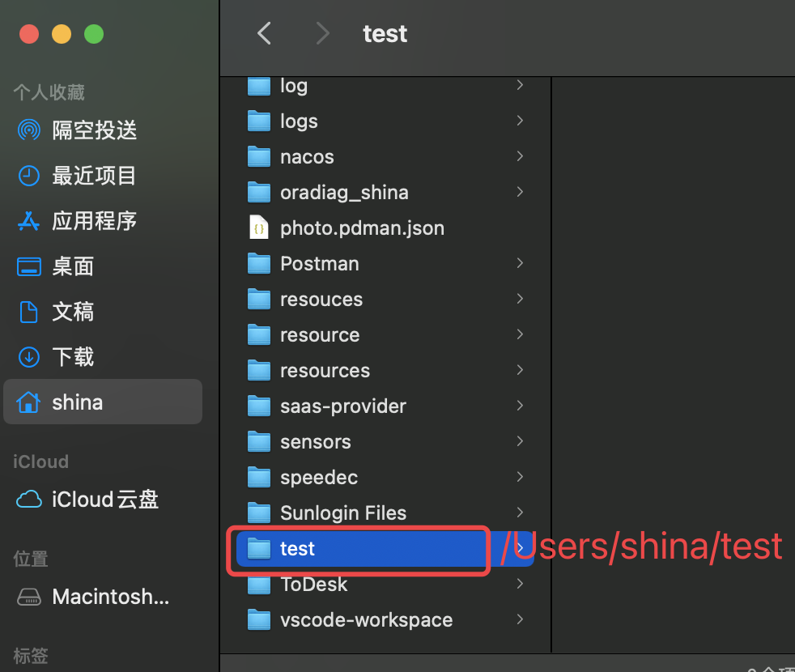This screenshot has width=795, height=672.
Task: Select the resouces folder
Action: pyautogui.click(x=385, y=300)
